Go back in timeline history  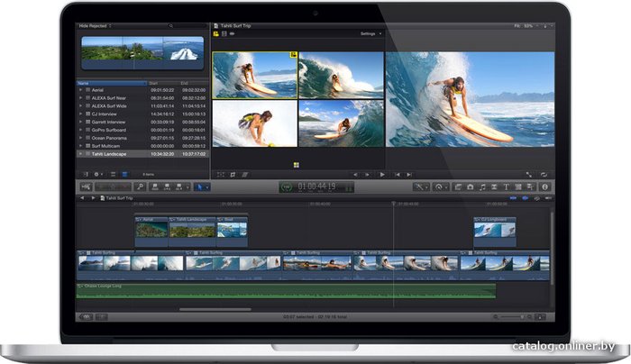pyautogui.click(x=82, y=198)
